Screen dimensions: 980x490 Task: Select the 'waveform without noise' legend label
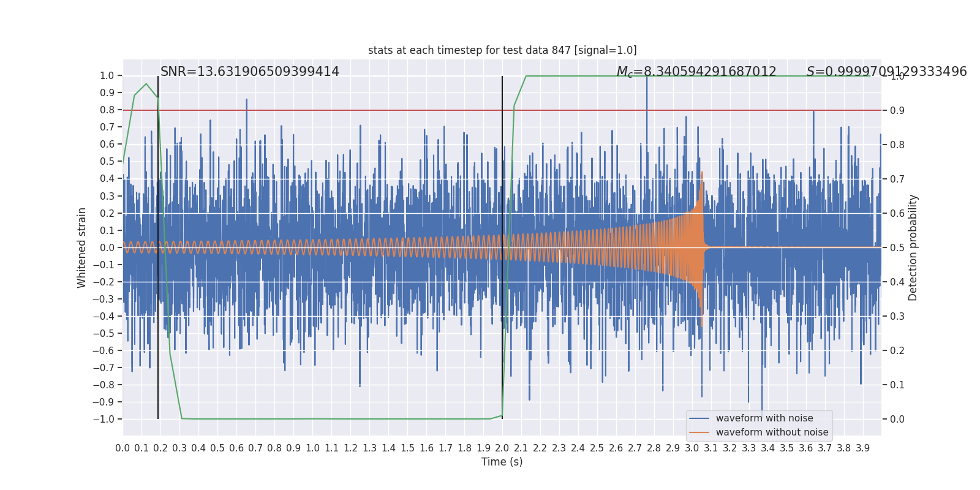[x=772, y=432]
